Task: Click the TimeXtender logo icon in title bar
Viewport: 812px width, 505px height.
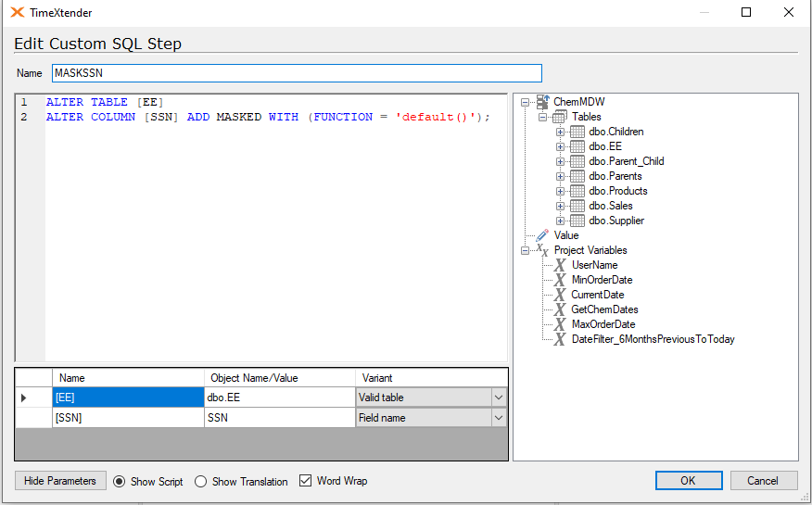Action: click(17, 12)
